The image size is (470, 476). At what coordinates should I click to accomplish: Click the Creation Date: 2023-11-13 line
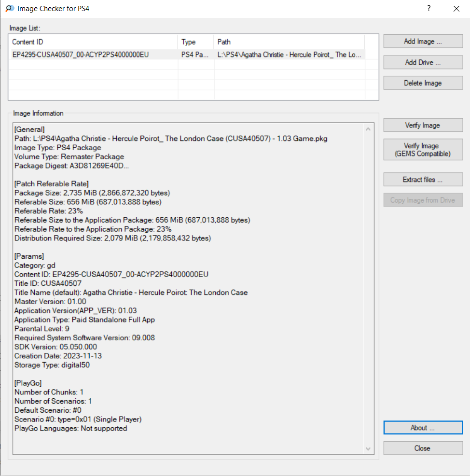[58, 356]
